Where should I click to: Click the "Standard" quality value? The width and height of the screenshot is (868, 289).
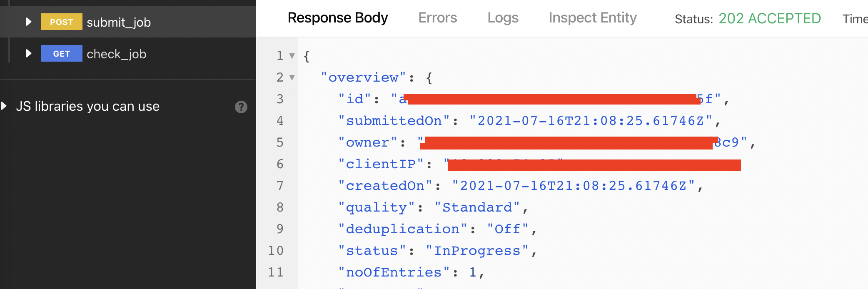pyautogui.click(x=477, y=207)
